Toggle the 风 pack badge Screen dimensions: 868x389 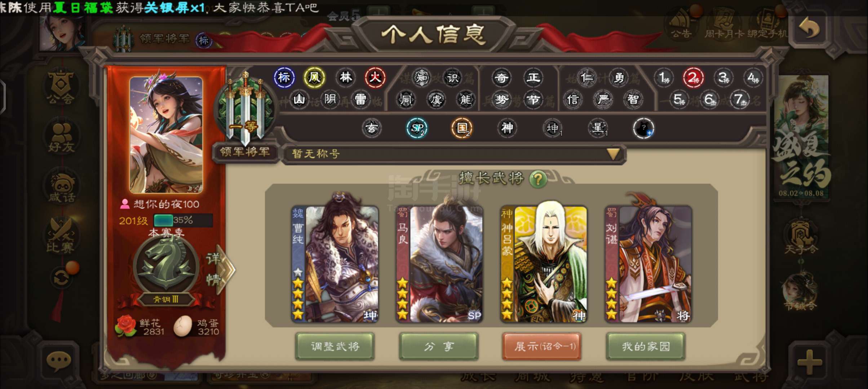(314, 77)
